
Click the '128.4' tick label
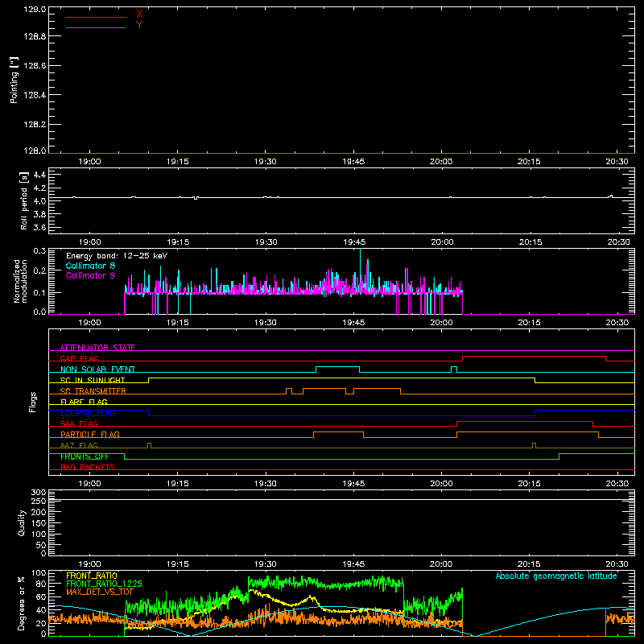pyautogui.click(x=35, y=95)
